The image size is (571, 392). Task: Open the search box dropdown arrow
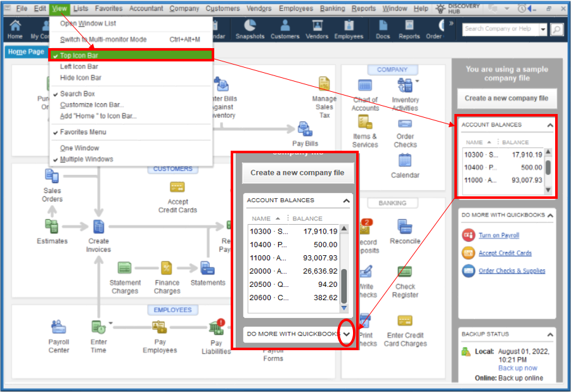543,30
